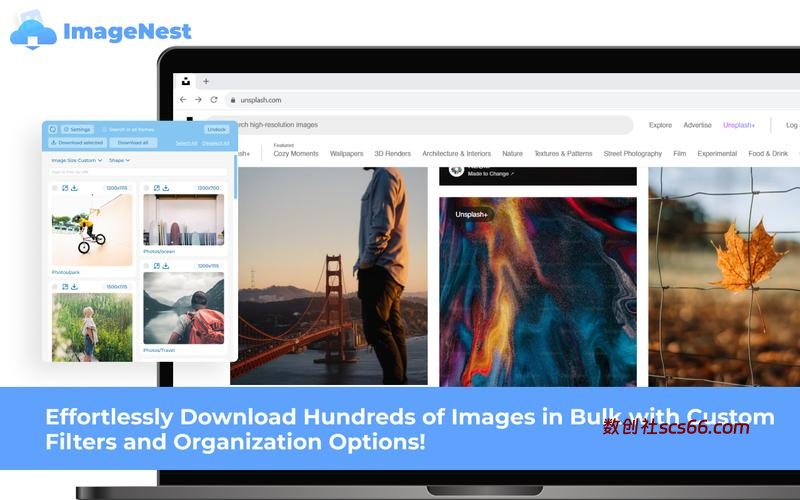The image size is (800, 500).
Task: Click the filter by URL input field
Action: pyautogui.click(x=139, y=172)
